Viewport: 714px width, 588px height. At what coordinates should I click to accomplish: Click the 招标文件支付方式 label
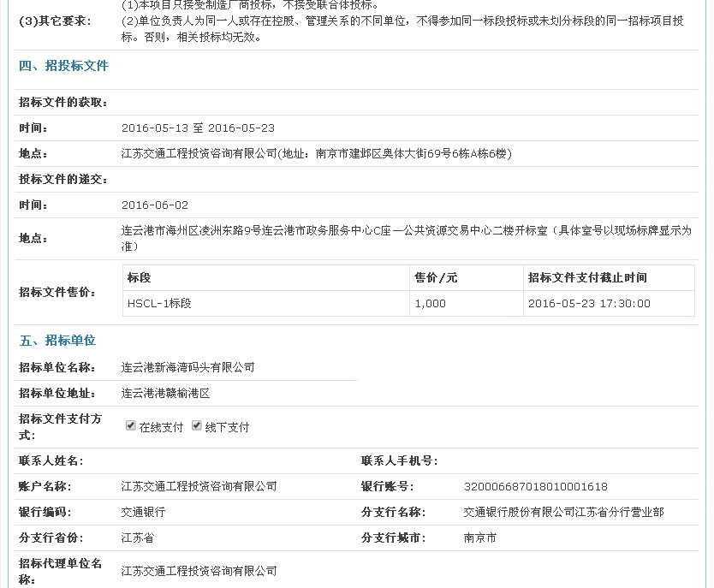pos(60,427)
